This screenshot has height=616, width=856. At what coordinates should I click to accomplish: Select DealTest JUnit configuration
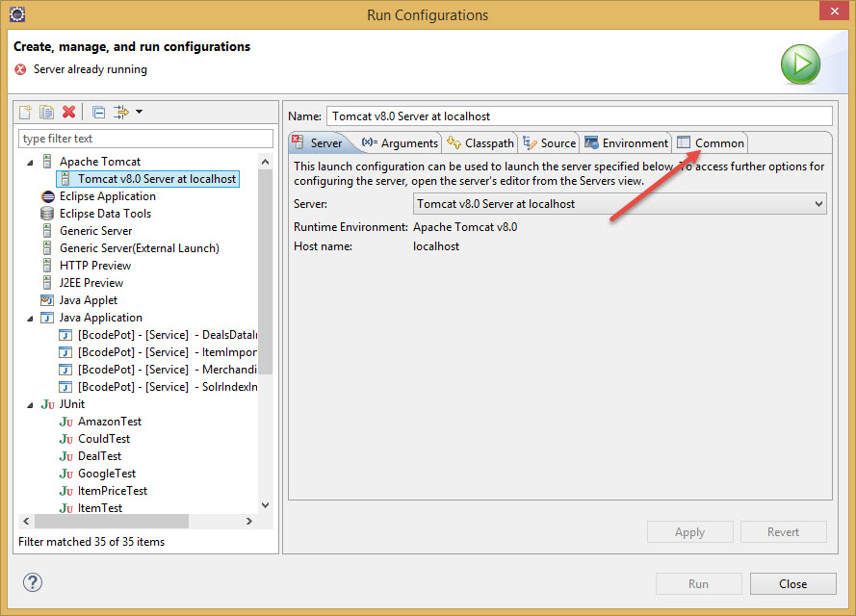(99, 456)
